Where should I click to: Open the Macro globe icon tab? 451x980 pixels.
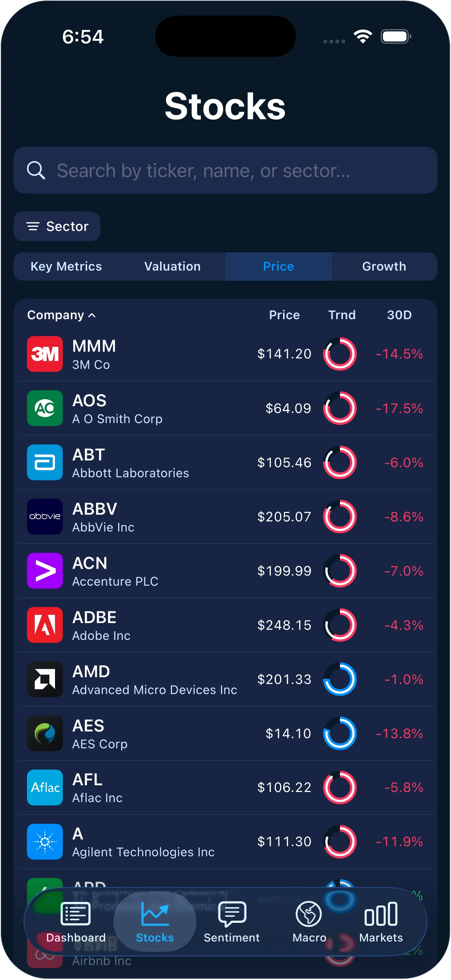(309, 921)
